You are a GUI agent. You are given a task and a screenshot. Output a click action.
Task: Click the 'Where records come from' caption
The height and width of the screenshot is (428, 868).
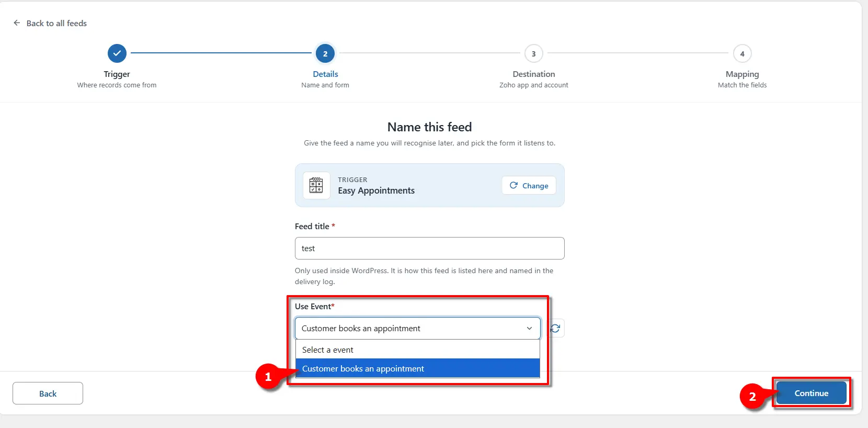tap(117, 85)
